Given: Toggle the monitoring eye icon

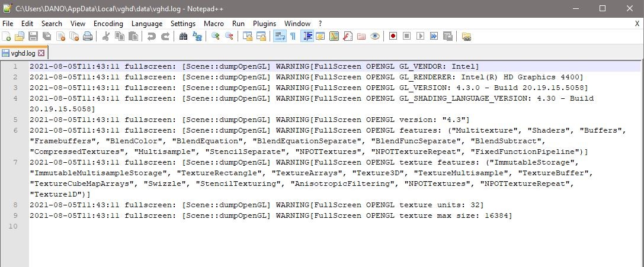Looking at the screenshot, I should 374,37.
